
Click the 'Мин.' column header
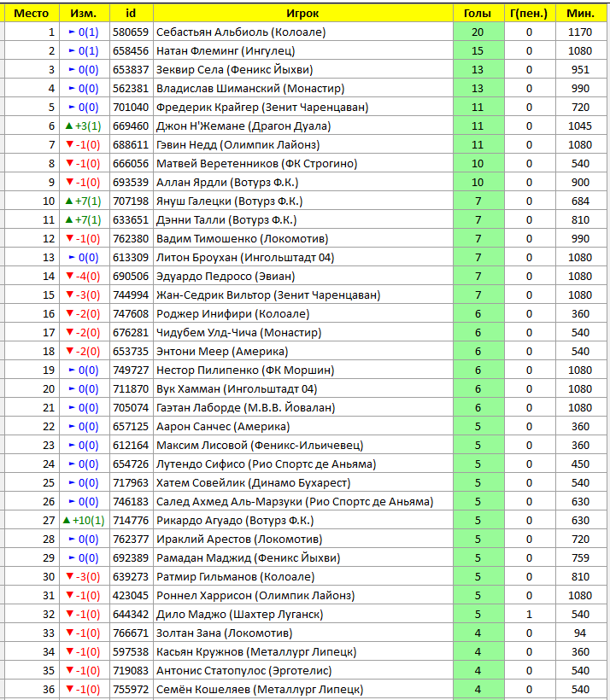click(x=580, y=14)
